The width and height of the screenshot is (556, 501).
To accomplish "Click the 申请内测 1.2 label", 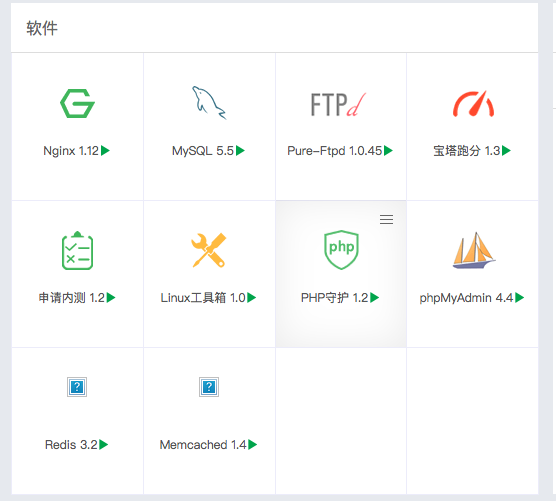I will tap(72, 298).
